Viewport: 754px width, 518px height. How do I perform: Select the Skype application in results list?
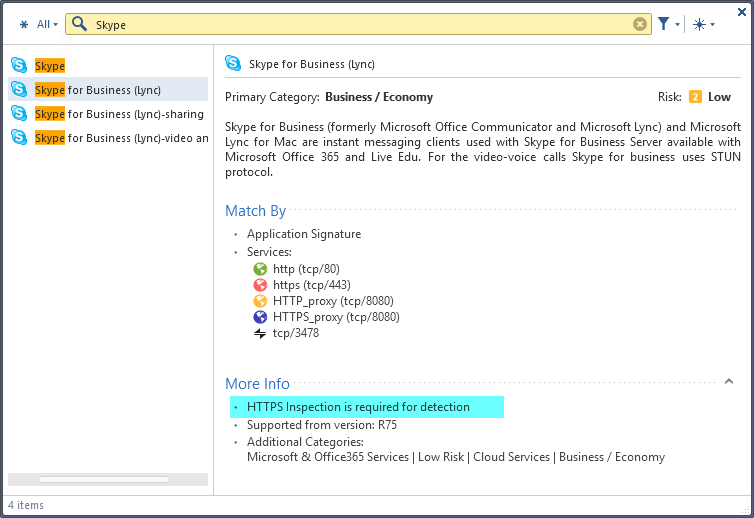coord(108,65)
